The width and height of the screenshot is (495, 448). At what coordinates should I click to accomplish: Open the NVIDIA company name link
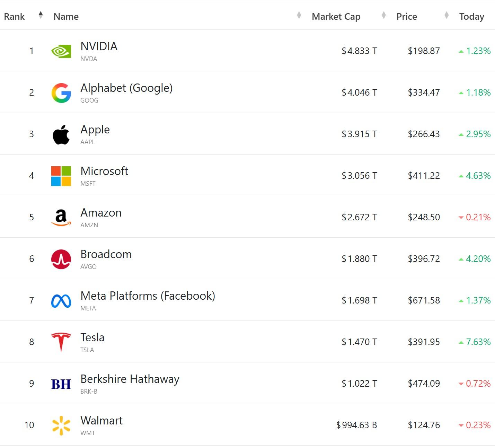coord(99,46)
